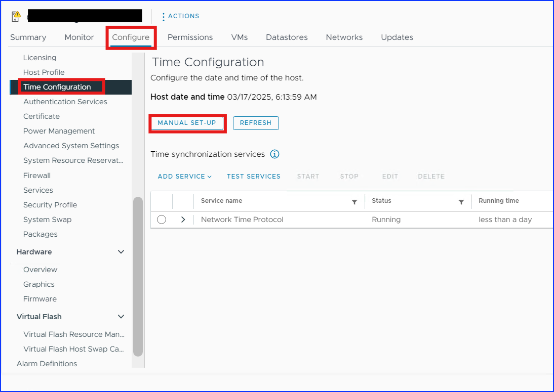Image resolution: width=554 pixels, height=392 pixels.
Task: Click Test Services
Action: (x=253, y=177)
